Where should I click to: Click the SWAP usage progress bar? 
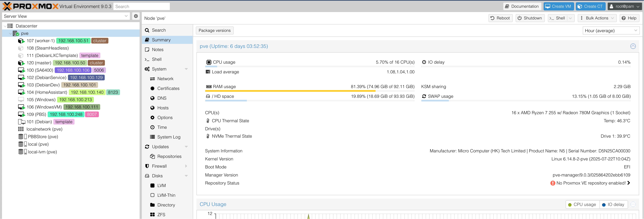point(526,101)
